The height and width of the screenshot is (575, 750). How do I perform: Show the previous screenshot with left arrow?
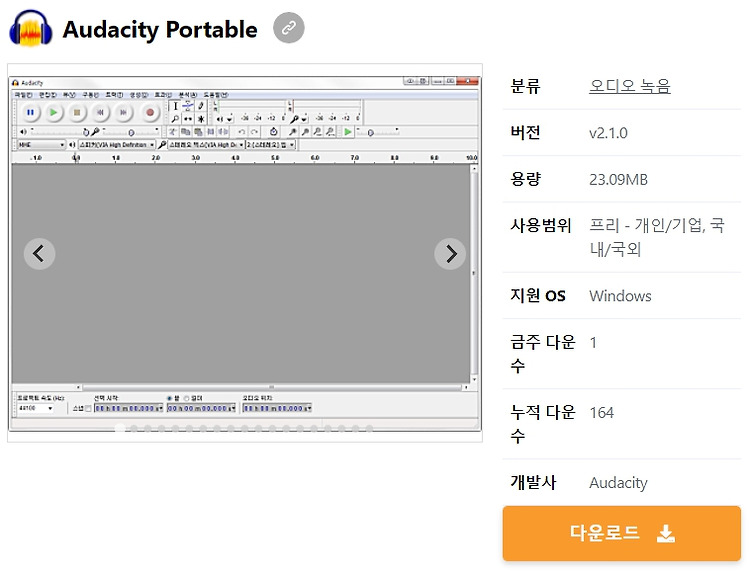[x=39, y=254]
